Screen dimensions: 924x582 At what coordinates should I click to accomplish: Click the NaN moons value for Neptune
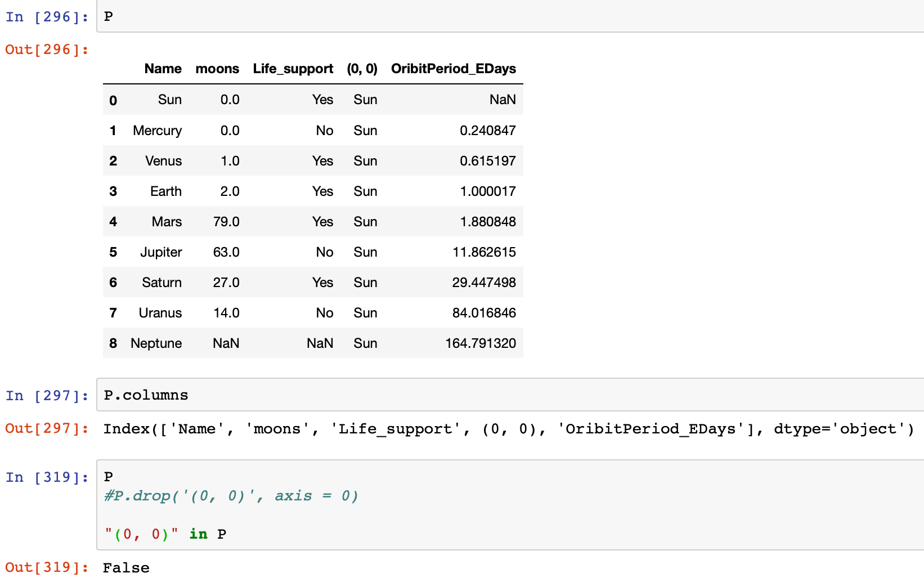[226, 343]
